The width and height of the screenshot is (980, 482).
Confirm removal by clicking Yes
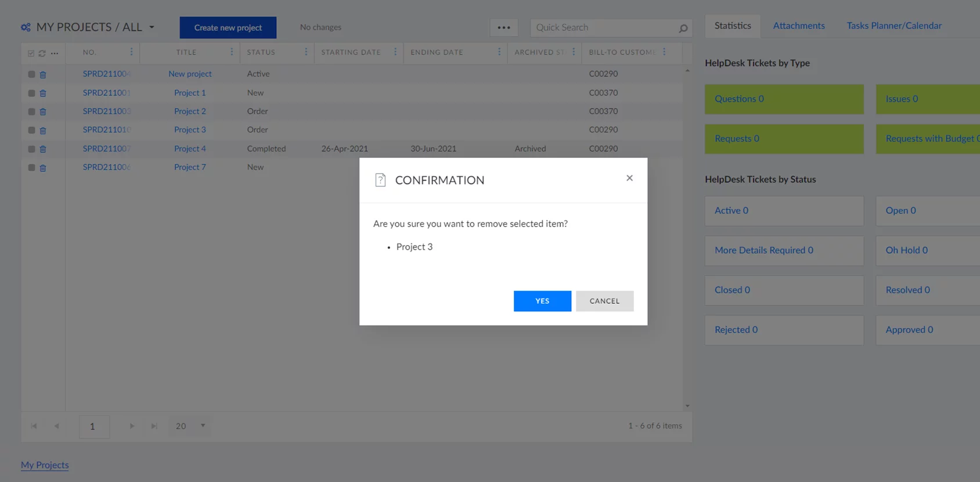(542, 301)
